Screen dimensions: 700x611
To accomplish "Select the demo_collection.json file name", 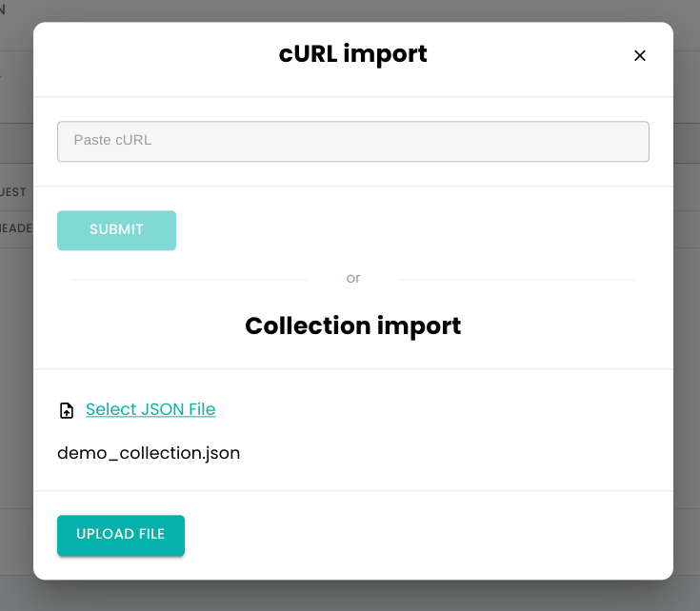I will pos(149,453).
